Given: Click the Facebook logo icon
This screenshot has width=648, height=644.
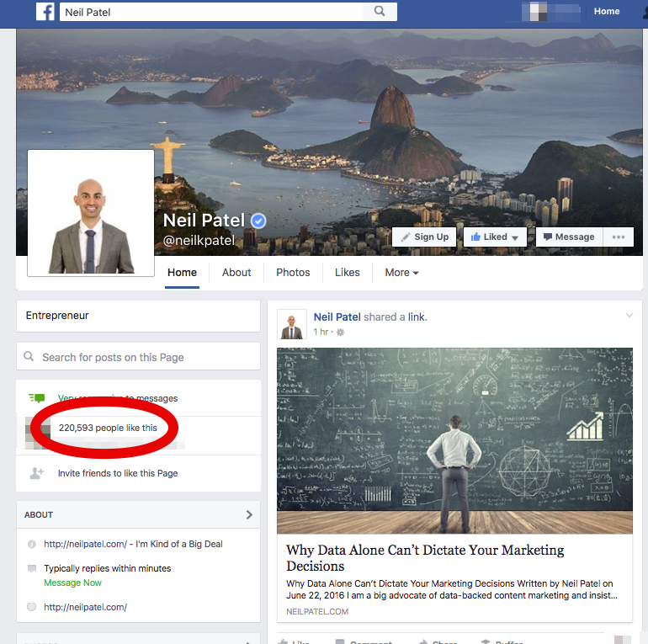Looking at the screenshot, I should 45,12.
